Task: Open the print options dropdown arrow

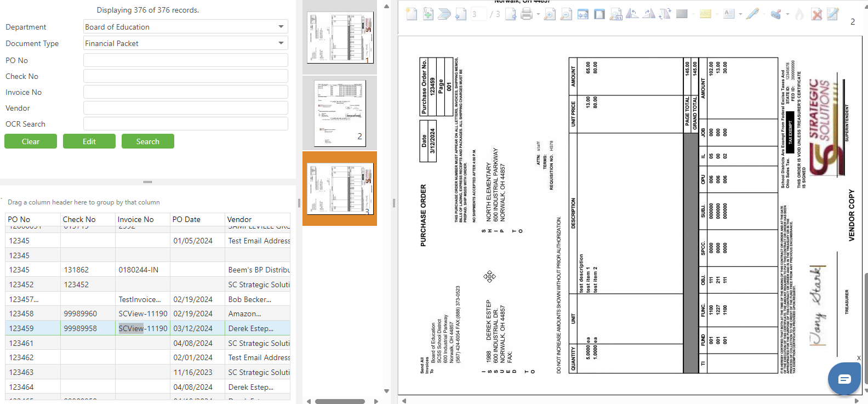Action: (x=538, y=14)
